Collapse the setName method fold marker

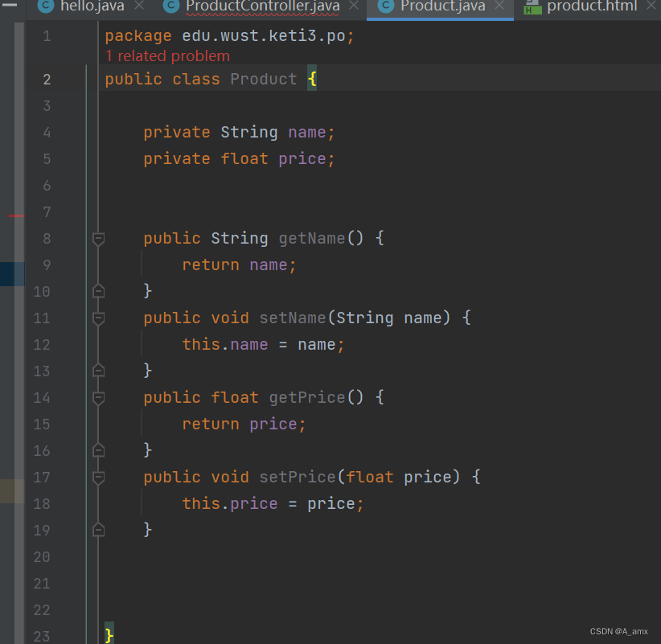[98, 318]
